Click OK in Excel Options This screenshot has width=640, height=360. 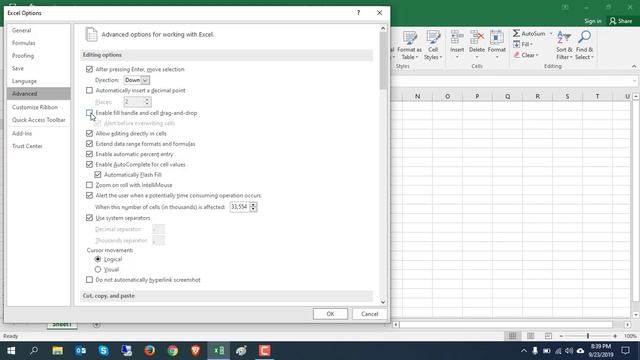coord(330,314)
